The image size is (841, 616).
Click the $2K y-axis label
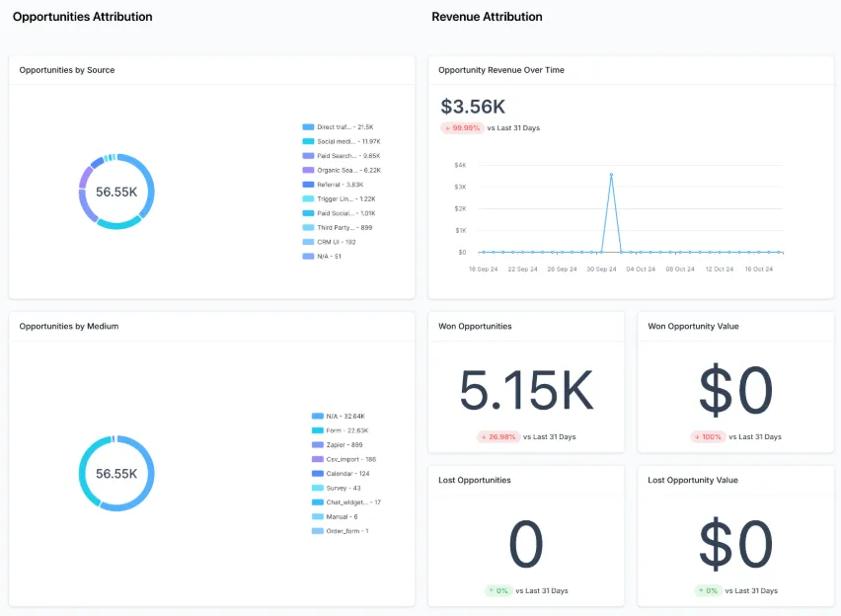click(460, 208)
